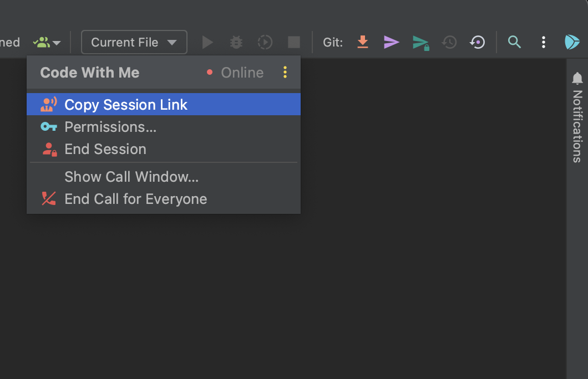This screenshot has height=379, width=588.
Task: Open the Current File run configuration dropdown
Action: click(134, 42)
